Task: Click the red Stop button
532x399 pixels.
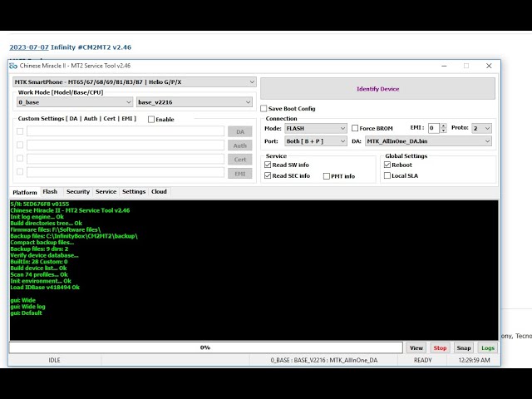Action: [440, 347]
